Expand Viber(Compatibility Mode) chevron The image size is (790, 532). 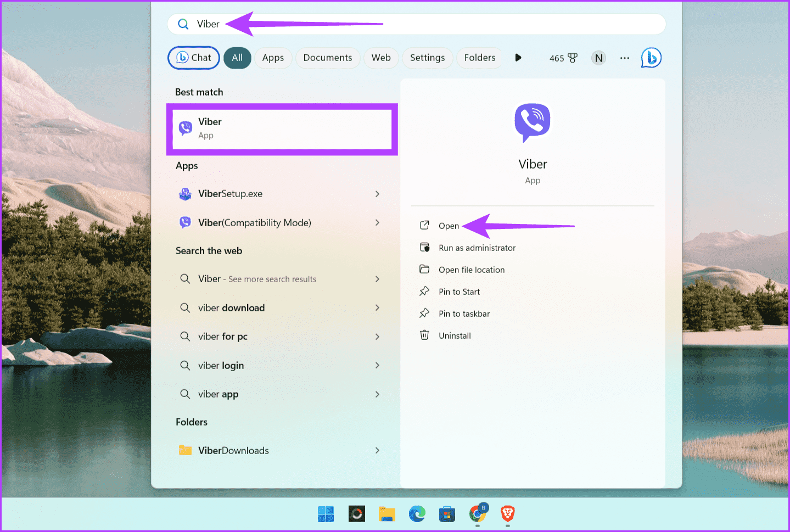(377, 222)
